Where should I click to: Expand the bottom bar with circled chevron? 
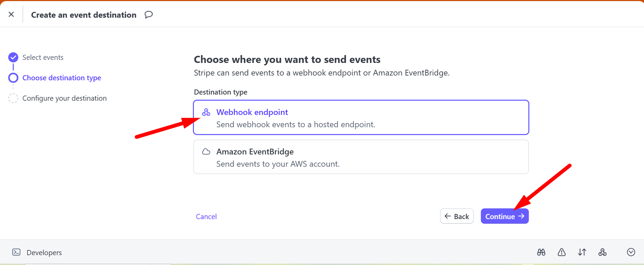631,252
